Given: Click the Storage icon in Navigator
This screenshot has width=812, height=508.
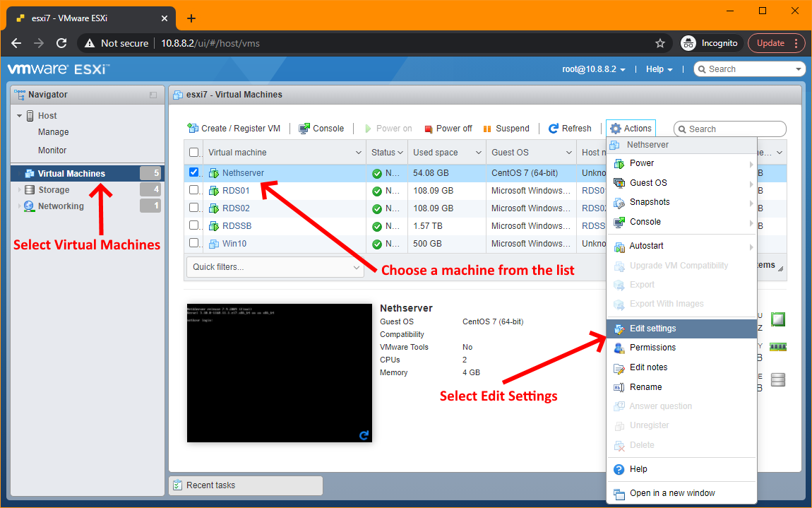Looking at the screenshot, I should 30,190.
